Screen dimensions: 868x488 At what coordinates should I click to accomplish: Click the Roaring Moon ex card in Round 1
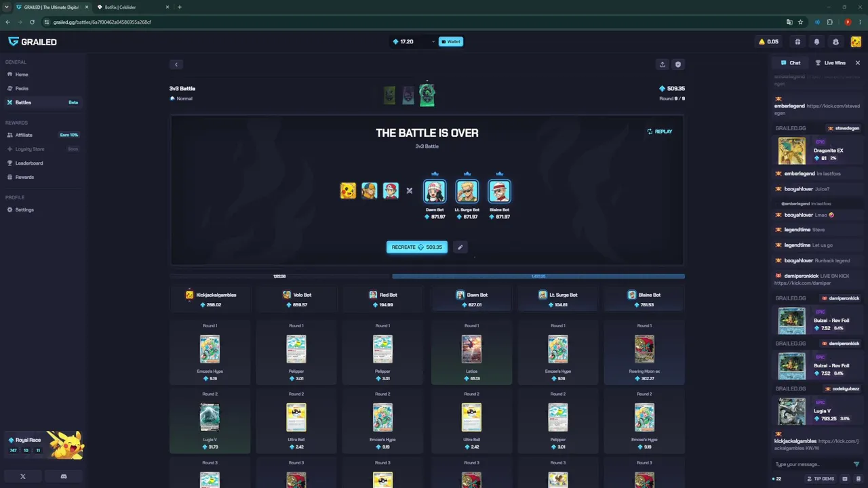pyautogui.click(x=644, y=354)
